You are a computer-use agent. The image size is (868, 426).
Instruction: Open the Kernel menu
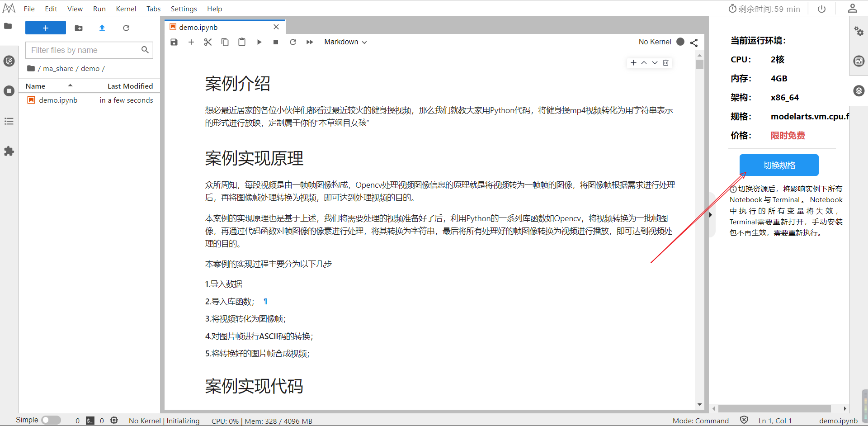(x=126, y=9)
